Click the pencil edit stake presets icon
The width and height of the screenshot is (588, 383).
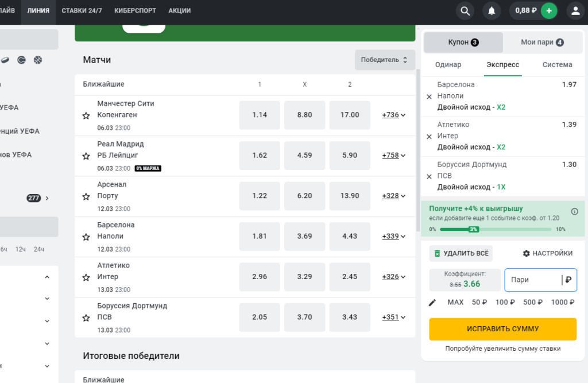click(x=432, y=303)
